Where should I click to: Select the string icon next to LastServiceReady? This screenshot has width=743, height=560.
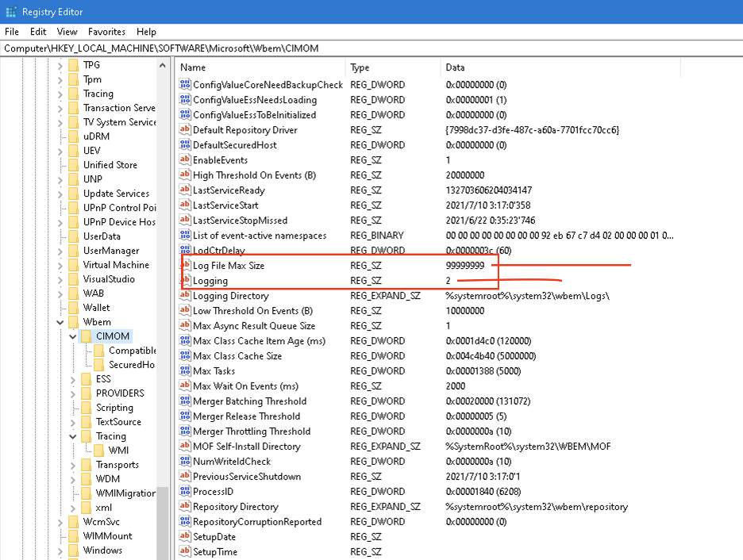(185, 190)
